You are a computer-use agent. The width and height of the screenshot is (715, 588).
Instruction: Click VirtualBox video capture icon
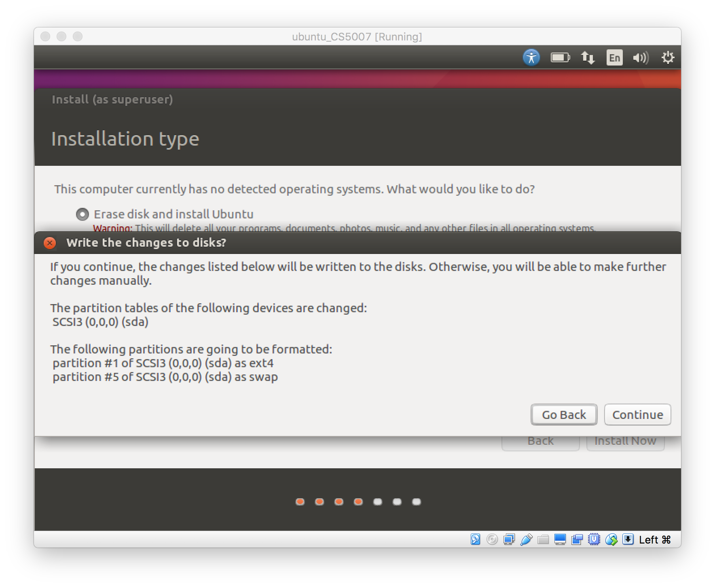coord(577,539)
